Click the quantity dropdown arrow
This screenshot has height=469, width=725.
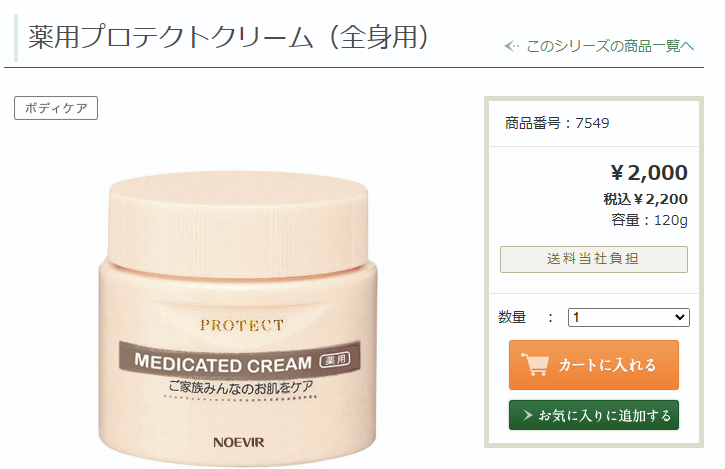(x=679, y=317)
